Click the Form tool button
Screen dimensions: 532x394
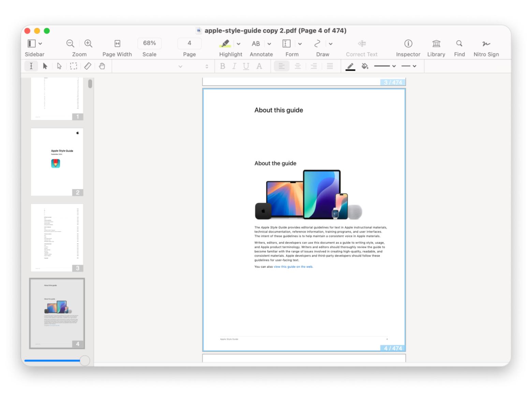(x=286, y=43)
